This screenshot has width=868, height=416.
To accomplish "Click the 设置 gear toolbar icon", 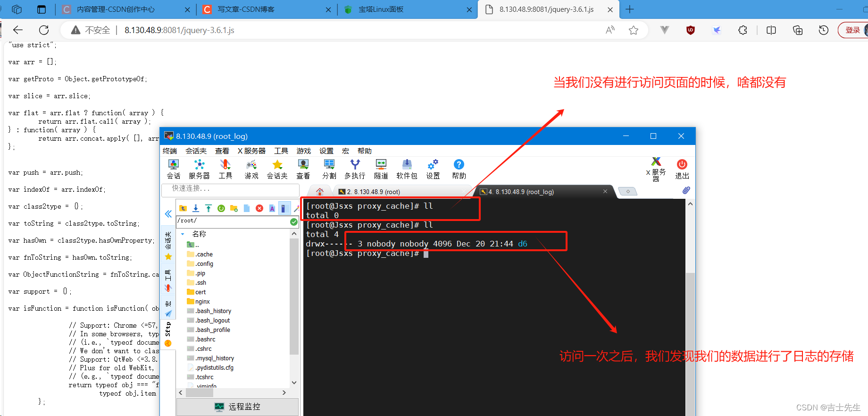I will pos(433,169).
